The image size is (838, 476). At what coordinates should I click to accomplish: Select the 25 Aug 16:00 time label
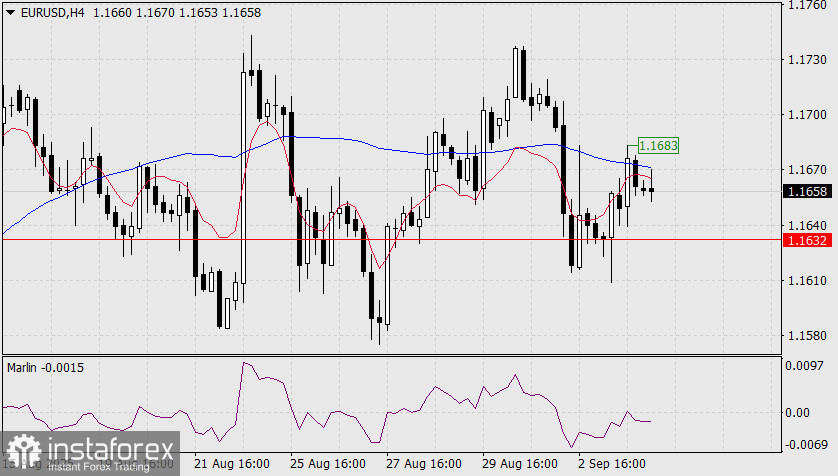pyautogui.click(x=328, y=464)
